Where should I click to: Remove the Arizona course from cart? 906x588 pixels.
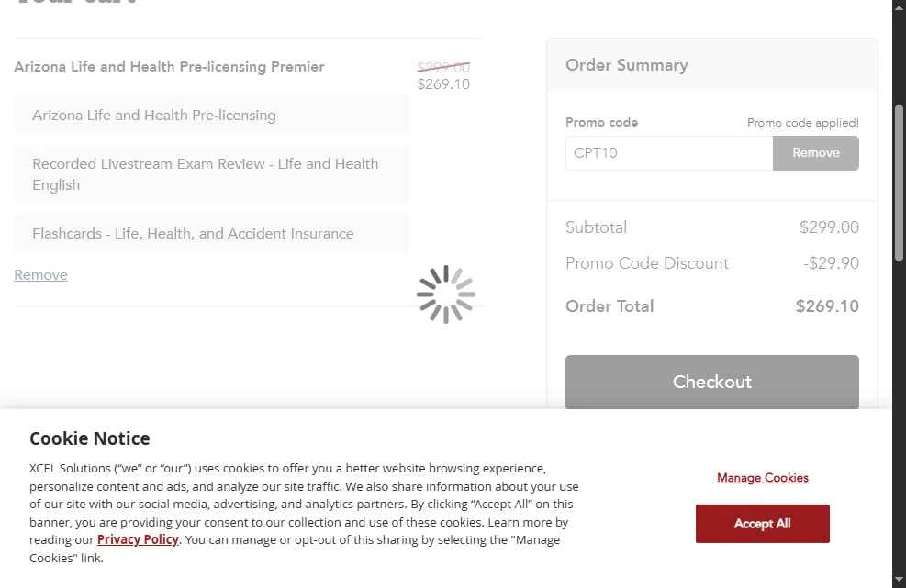40,275
